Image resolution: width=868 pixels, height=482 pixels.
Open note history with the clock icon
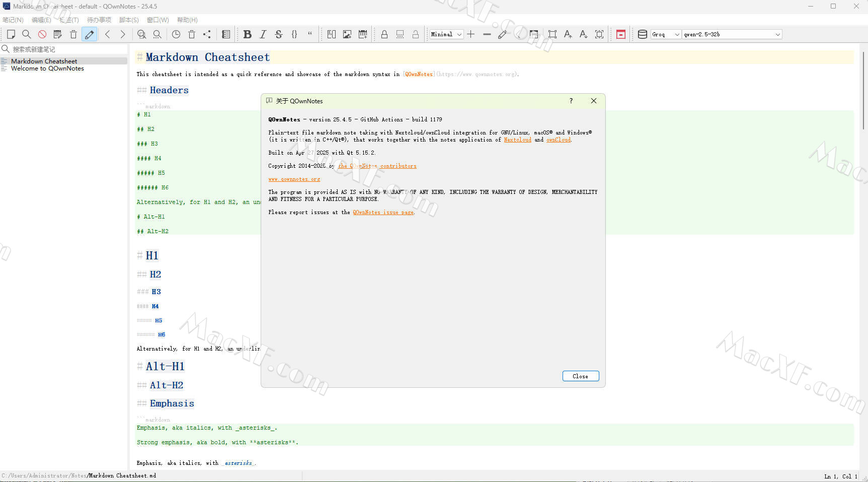coord(176,34)
